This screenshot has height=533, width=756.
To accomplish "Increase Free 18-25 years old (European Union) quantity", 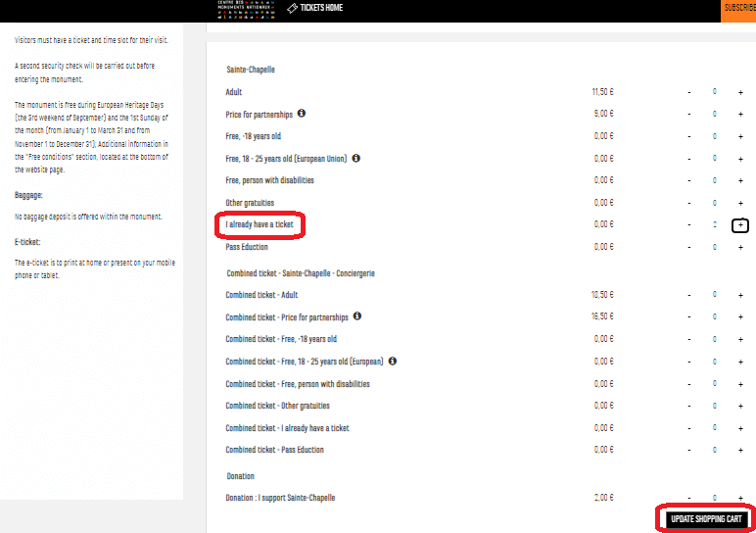I will pyautogui.click(x=740, y=159).
